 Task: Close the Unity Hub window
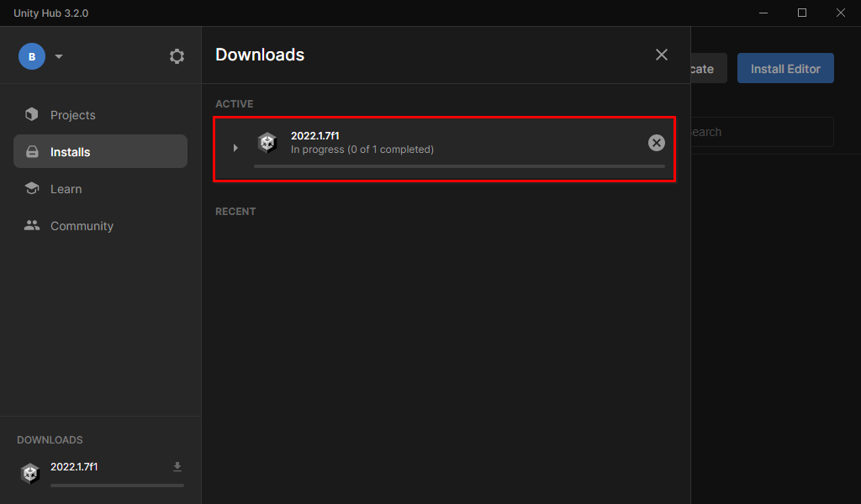click(841, 13)
